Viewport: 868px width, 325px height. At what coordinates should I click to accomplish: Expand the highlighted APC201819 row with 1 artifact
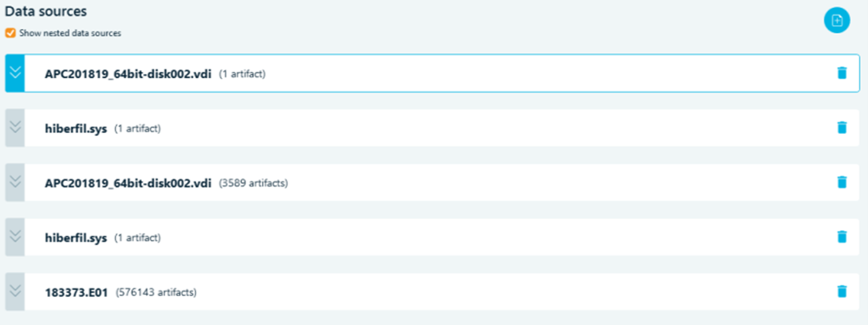coord(15,73)
